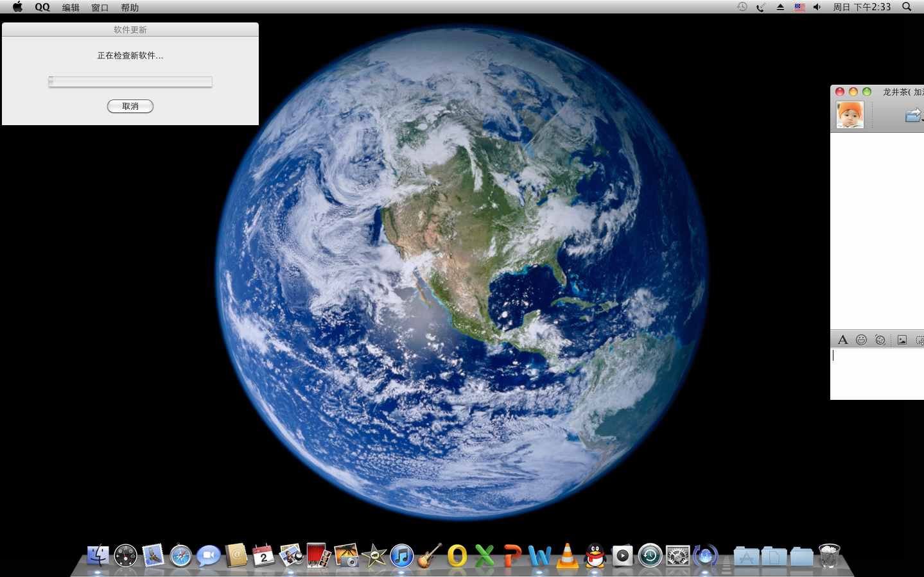Image resolution: width=924 pixels, height=577 pixels.
Task: Open System Preferences from the Dock
Action: pyautogui.click(x=677, y=556)
